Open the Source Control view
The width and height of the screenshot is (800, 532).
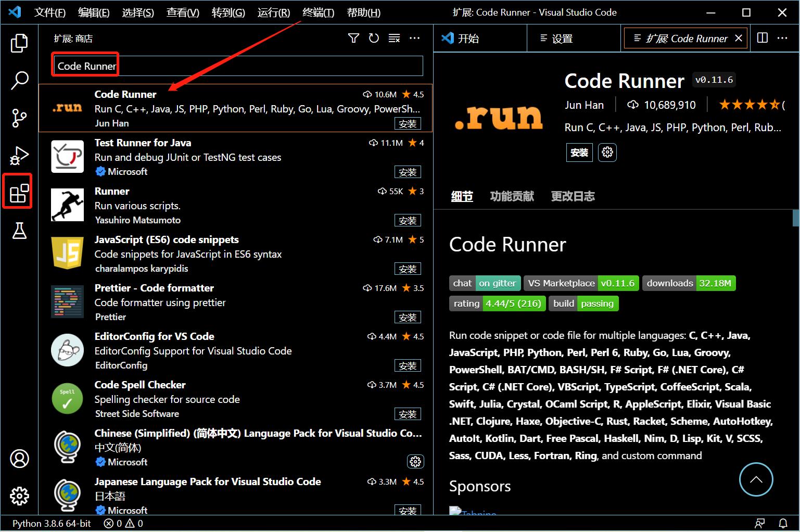pos(19,118)
